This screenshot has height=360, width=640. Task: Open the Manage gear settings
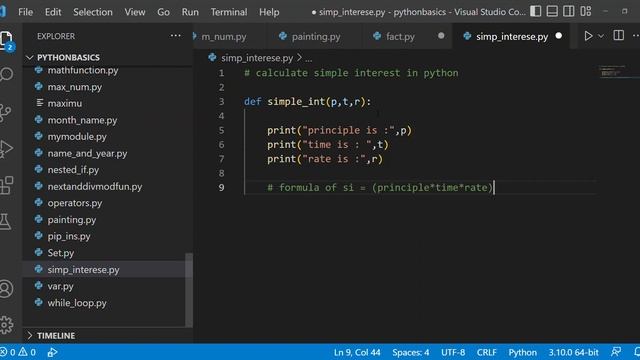click(x=7, y=325)
